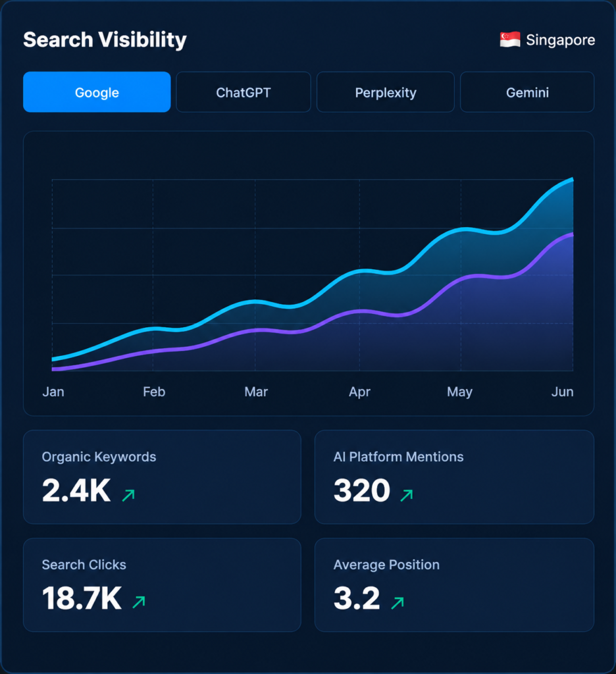The image size is (616, 674).
Task: Click the Mar axis label
Action: [x=256, y=392]
